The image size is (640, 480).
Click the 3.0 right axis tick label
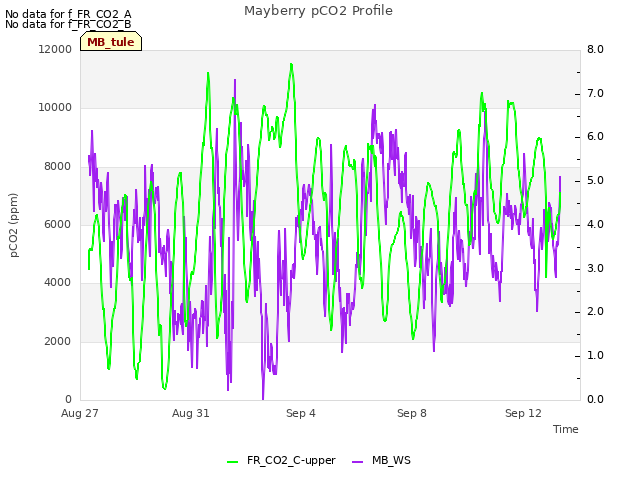tap(595, 269)
